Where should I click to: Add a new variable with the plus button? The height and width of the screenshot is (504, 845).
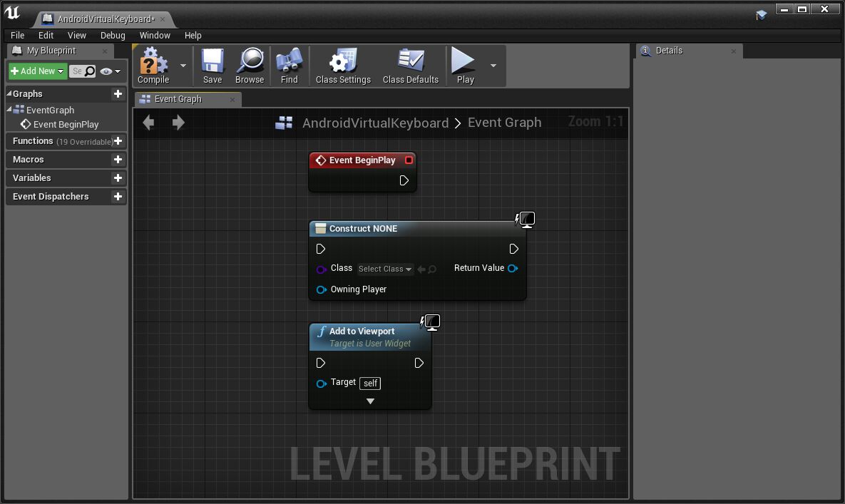tap(118, 178)
